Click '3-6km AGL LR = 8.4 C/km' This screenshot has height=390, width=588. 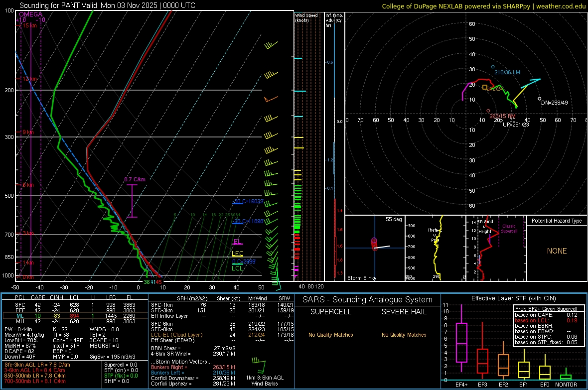pos(35,370)
